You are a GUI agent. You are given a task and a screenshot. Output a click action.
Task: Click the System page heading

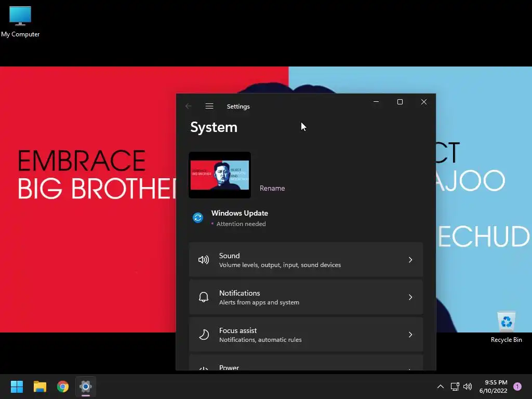point(214,127)
